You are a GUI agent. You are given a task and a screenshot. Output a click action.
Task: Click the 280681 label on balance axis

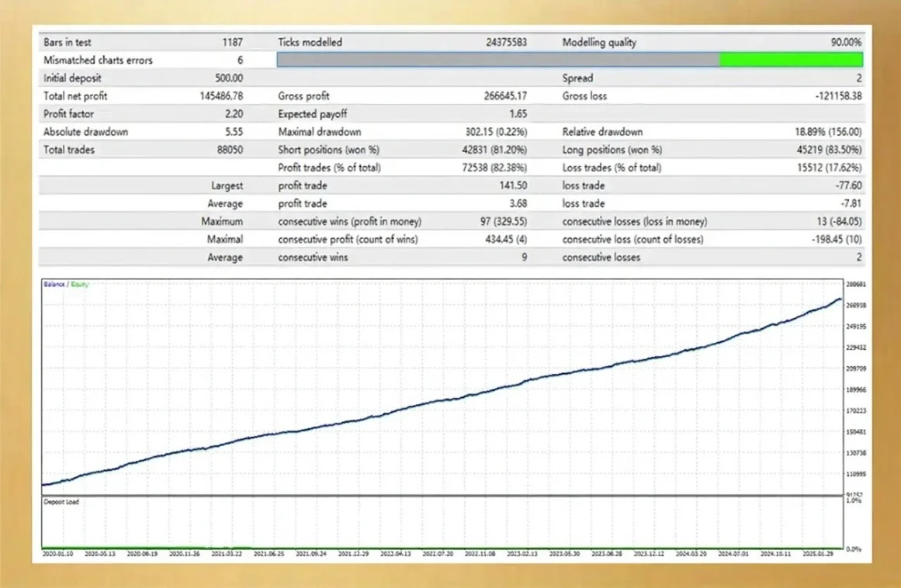(x=857, y=285)
